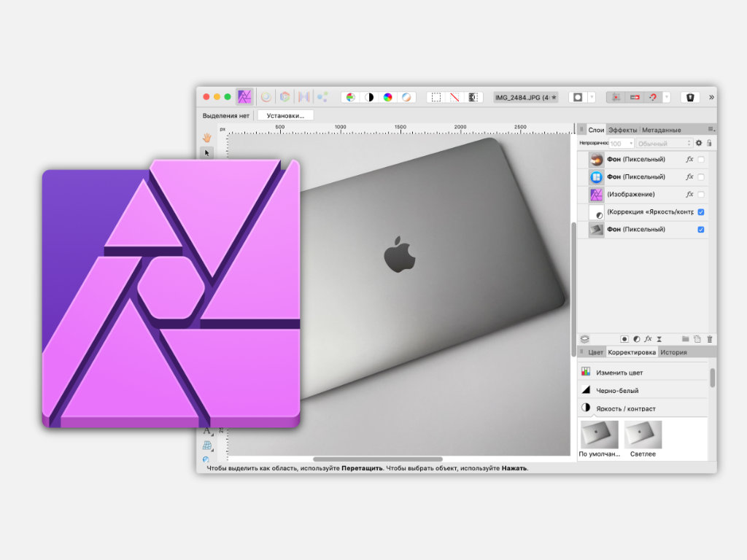Image resolution: width=747 pixels, height=560 pixels.
Task: Open the Develop persona
Action: click(285, 97)
